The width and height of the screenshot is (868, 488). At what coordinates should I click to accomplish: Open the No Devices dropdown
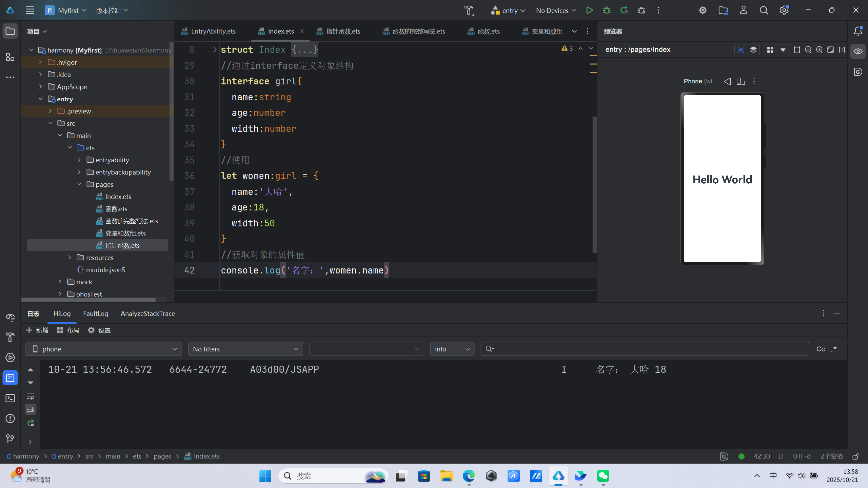556,10
